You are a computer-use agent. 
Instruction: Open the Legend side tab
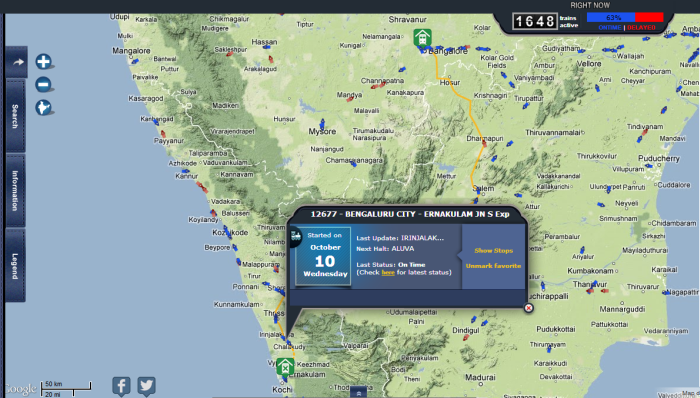[15, 266]
